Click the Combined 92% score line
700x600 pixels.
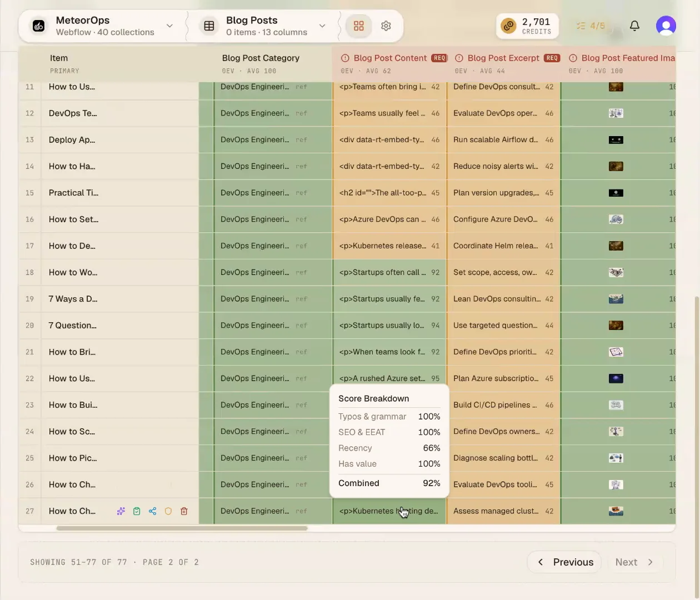pos(389,483)
